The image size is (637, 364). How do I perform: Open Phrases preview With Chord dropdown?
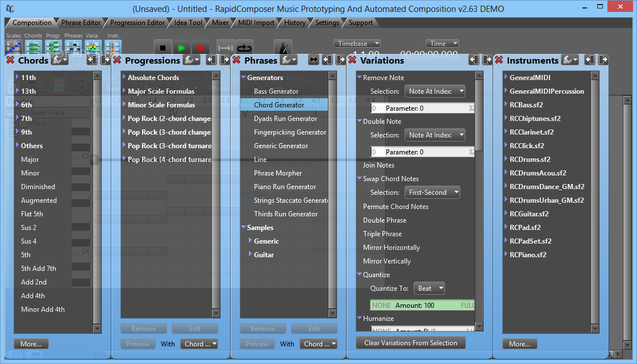318,344
